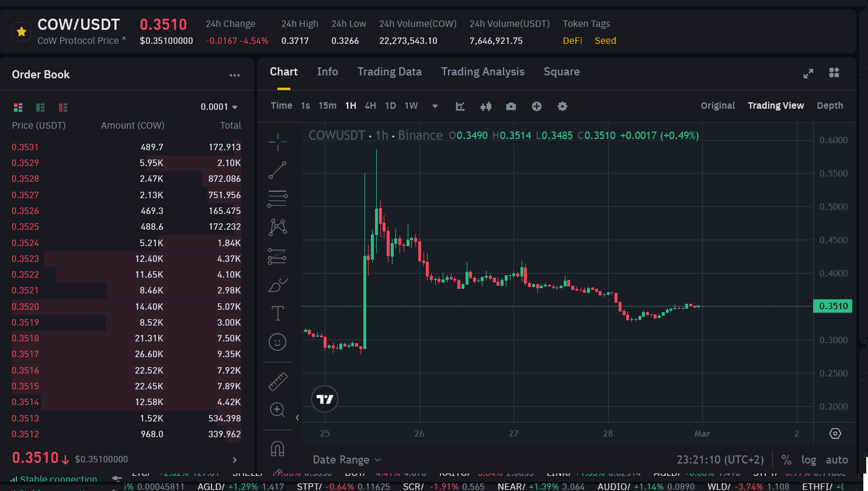This screenshot has width=868, height=491.
Task: Open chart settings gear in toolbar
Action: click(563, 106)
